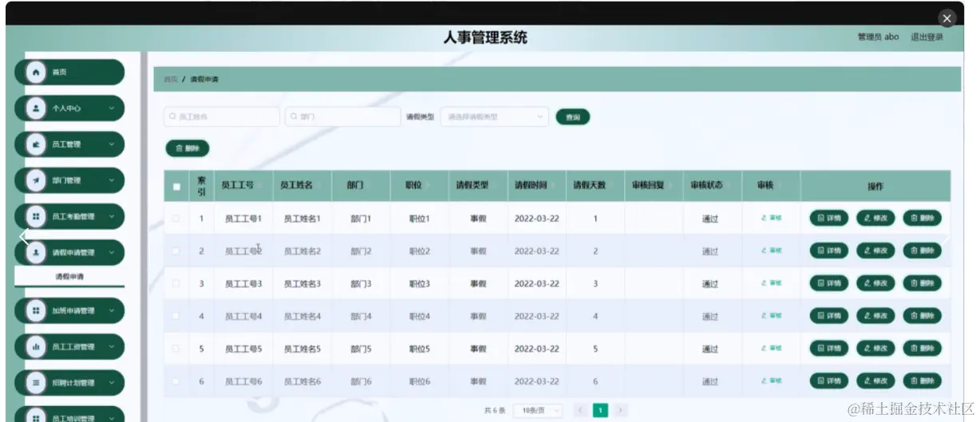Click the 个人中心 person icon in sidebar
980x422 pixels.
tap(36, 108)
